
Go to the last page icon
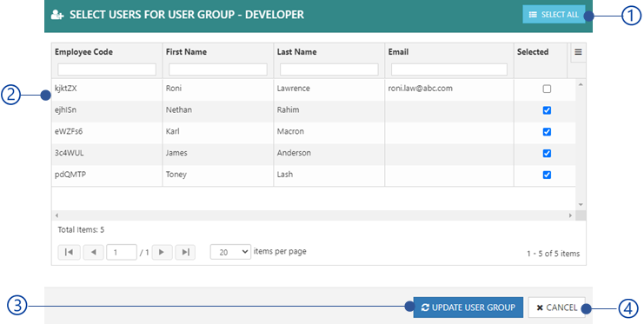(185, 252)
